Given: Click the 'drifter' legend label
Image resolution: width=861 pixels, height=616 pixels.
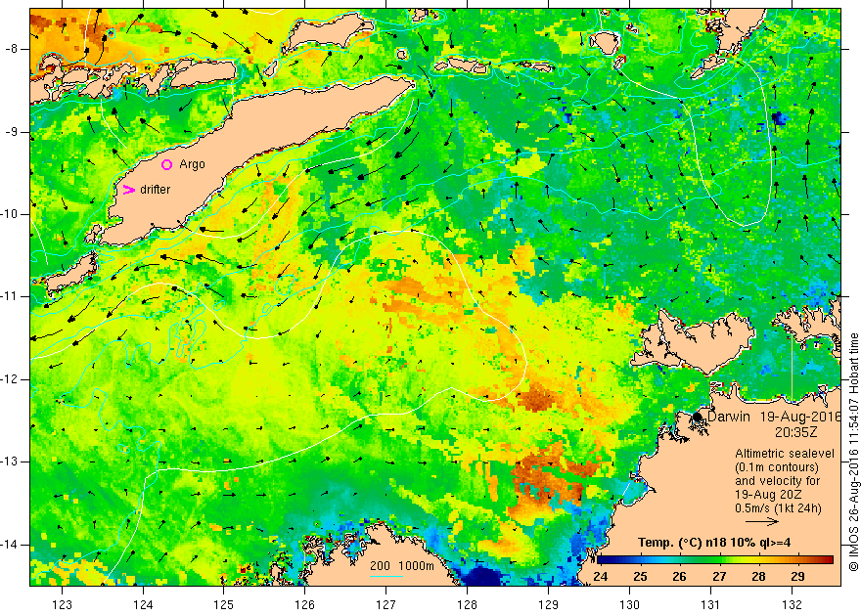Looking at the screenshot, I should (x=156, y=190).
